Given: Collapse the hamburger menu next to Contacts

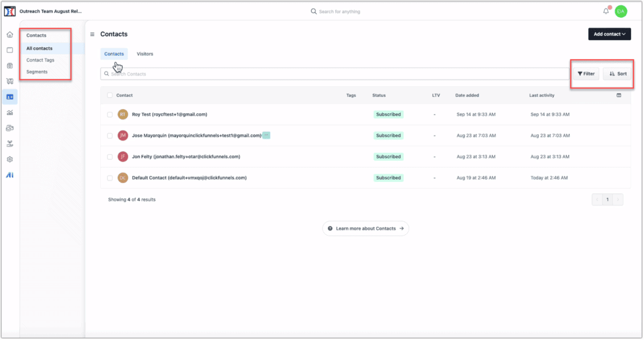Looking at the screenshot, I should pos(92,34).
